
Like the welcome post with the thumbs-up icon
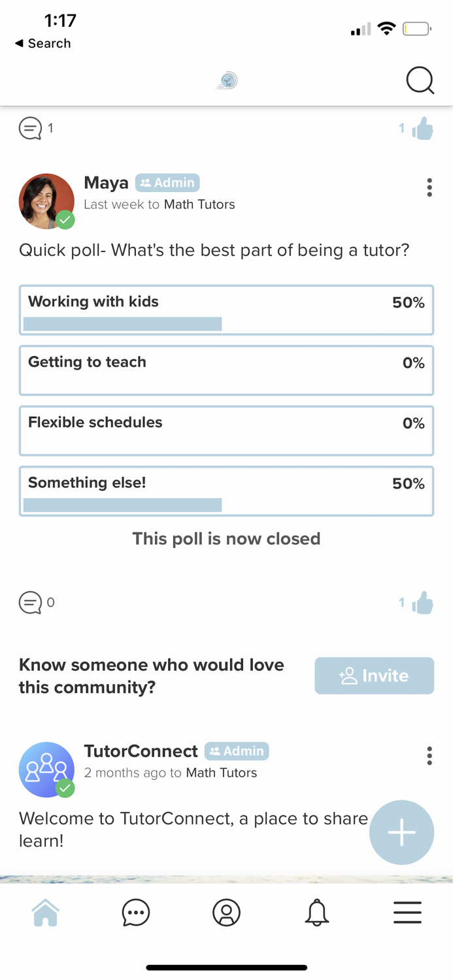(422, 602)
